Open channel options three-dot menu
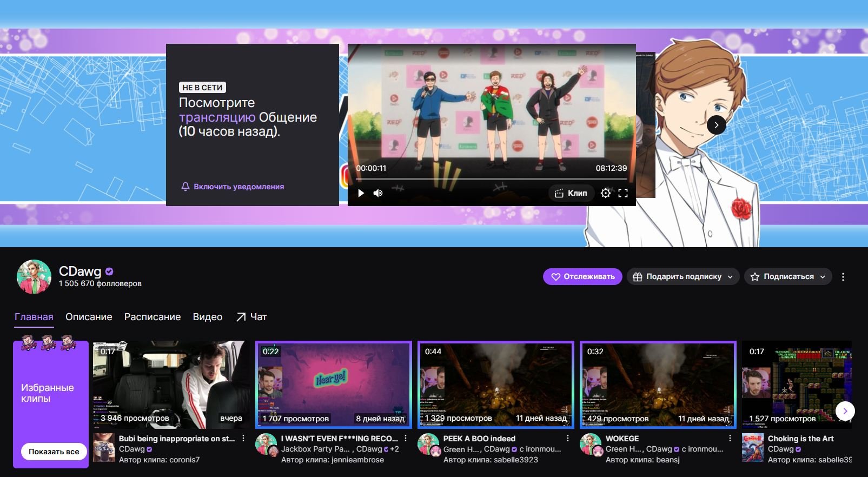Image resolution: width=868 pixels, height=477 pixels. (x=843, y=277)
